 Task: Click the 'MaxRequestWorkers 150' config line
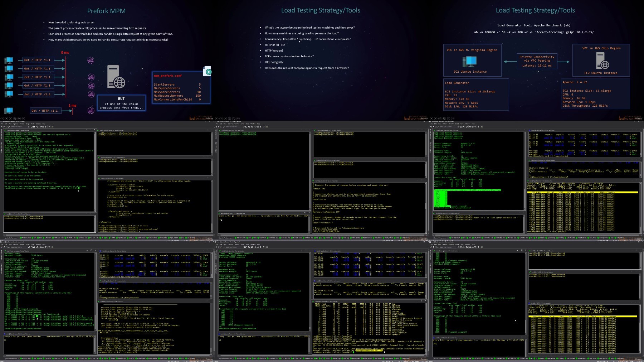point(177,96)
